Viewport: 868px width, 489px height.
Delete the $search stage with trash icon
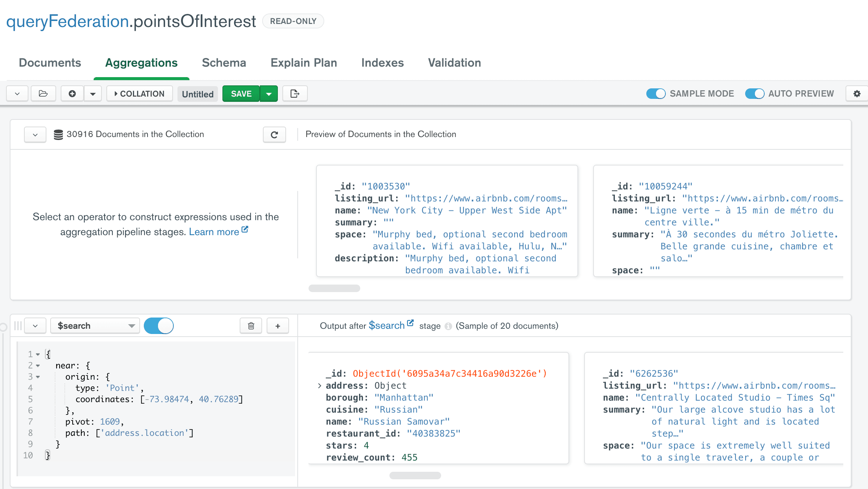point(251,326)
